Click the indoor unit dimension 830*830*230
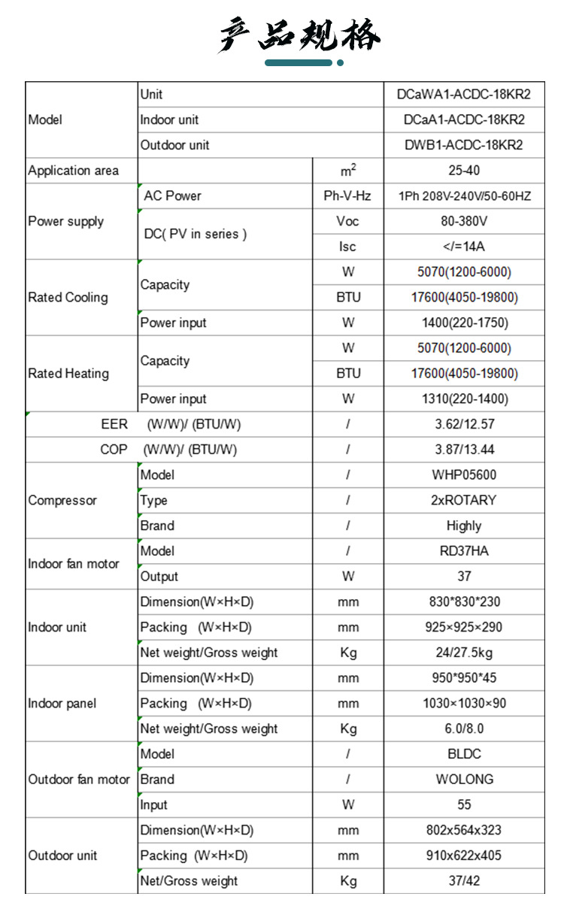This screenshot has height=924, width=564. 464,601
